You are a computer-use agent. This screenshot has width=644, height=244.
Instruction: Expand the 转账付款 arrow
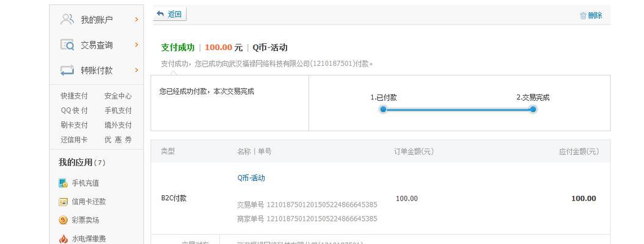[137, 70]
